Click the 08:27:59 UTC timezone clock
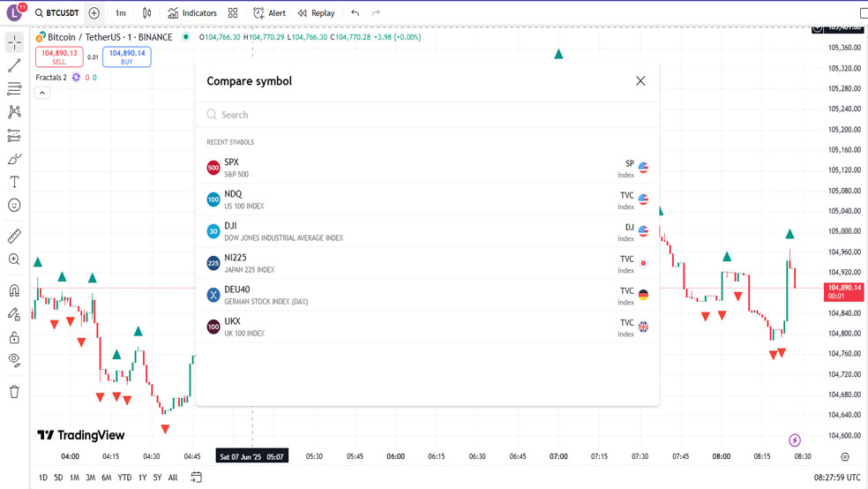The height and width of the screenshot is (489, 868). pos(837,478)
